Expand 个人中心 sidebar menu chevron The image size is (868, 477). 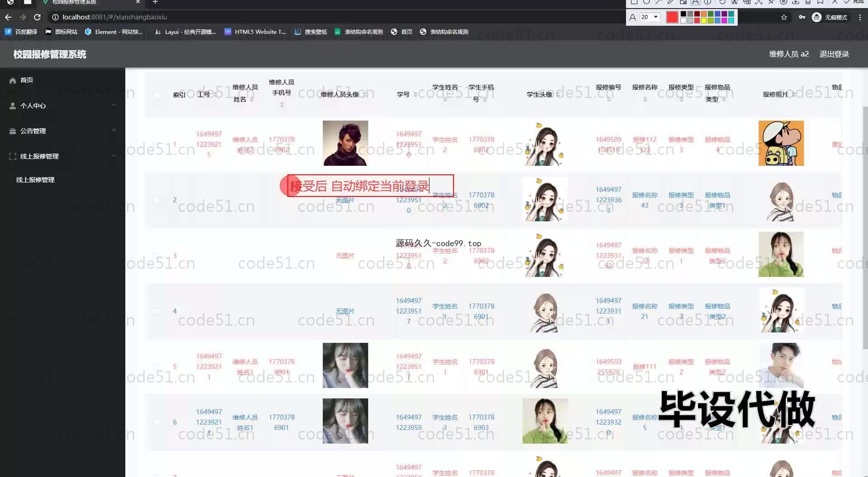(113, 105)
